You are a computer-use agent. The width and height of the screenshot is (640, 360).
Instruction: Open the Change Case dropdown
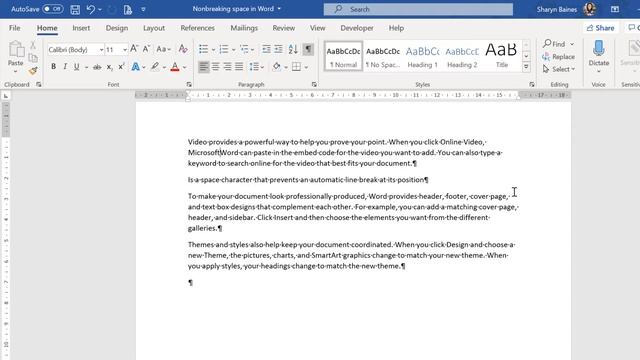[163, 49]
